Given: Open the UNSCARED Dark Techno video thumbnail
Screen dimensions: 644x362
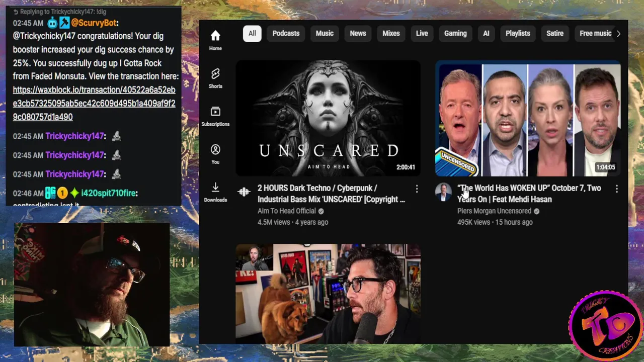Looking at the screenshot, I should pos(328,118).
